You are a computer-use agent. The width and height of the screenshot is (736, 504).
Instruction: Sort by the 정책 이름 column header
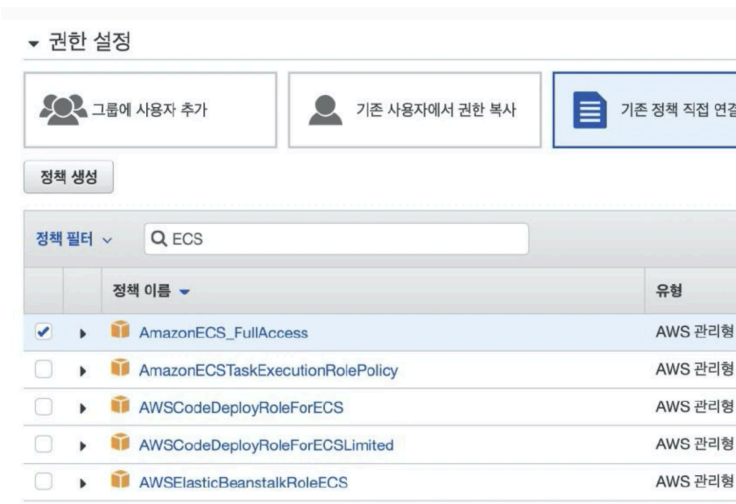[151, 291]
